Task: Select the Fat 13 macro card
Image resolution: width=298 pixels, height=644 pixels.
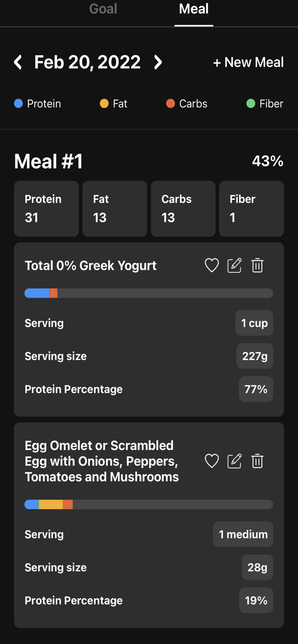Action: coord(114,209)
